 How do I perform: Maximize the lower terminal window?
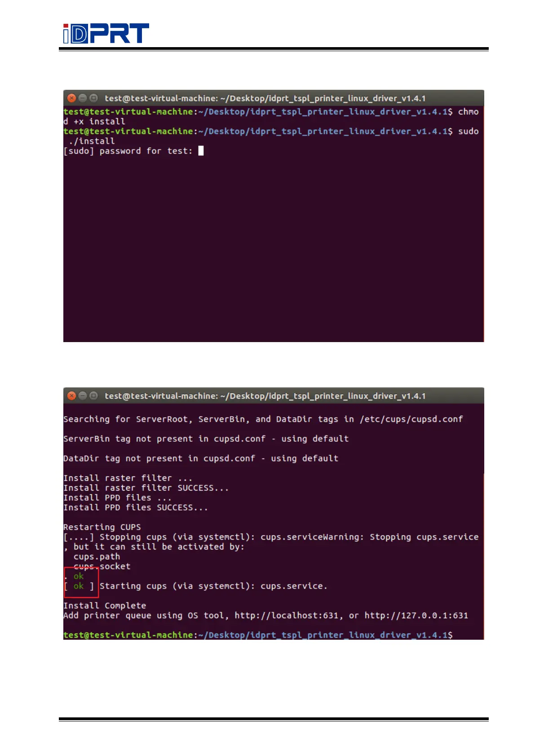click(x=93, y=396)
